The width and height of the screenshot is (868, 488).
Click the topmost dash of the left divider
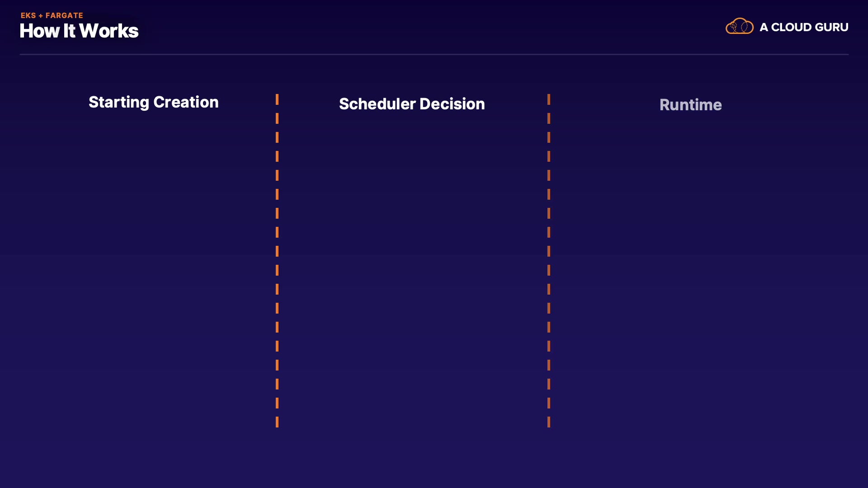click(x=277, y=99)
